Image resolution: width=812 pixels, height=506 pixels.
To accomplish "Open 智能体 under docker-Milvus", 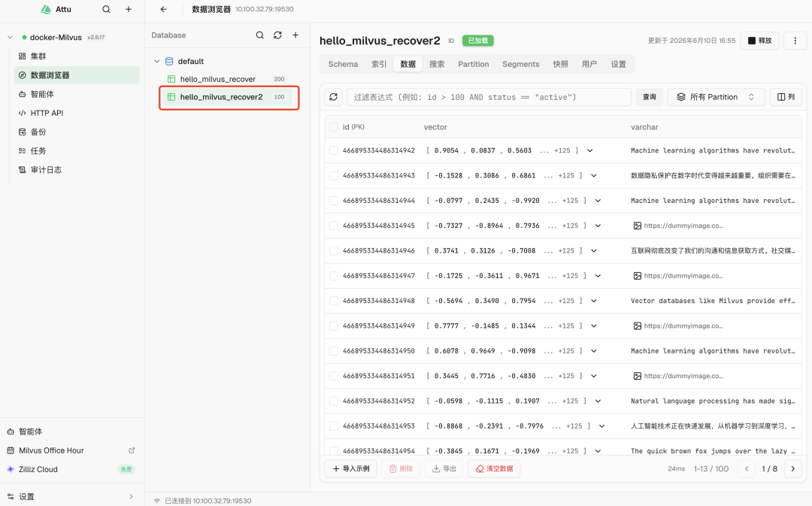I will (77, 94).
